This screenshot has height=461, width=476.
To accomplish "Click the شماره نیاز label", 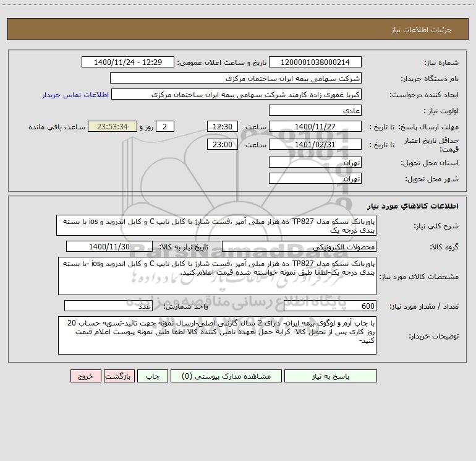I will click(x=441, y=63).
